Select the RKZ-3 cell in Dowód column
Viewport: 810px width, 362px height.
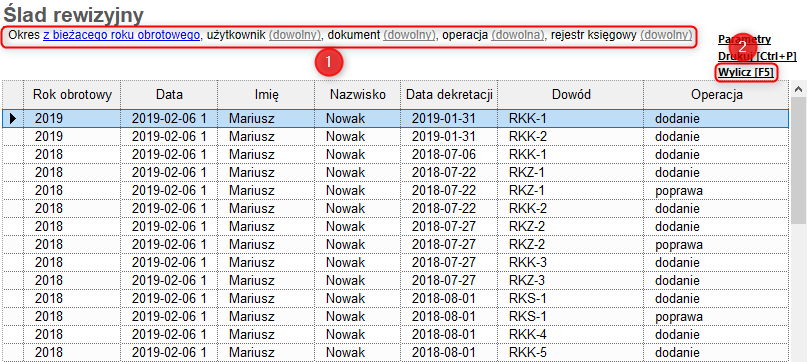pos(571,280)
